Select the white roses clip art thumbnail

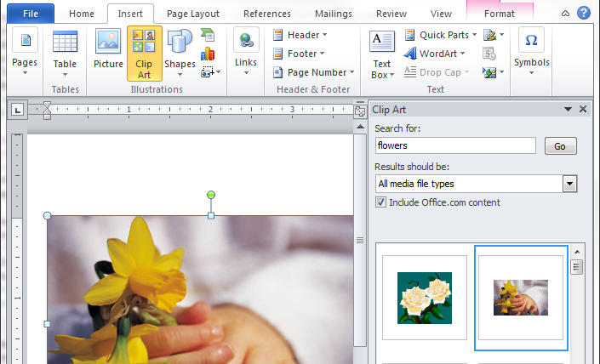coord(425,298)
